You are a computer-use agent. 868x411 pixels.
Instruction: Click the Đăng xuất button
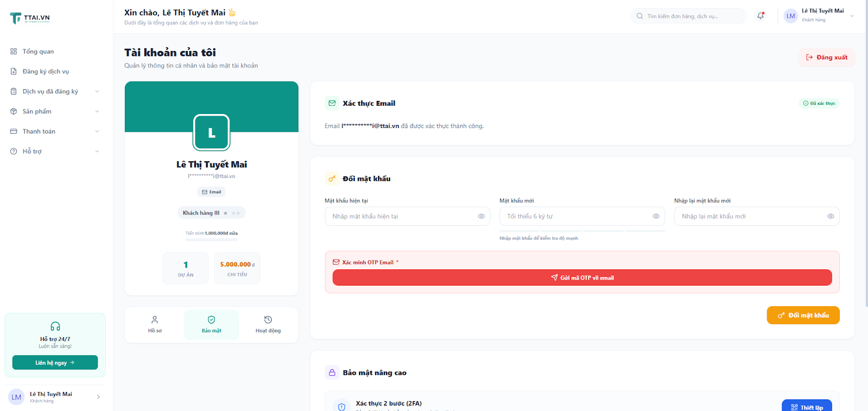coord(826,58)
